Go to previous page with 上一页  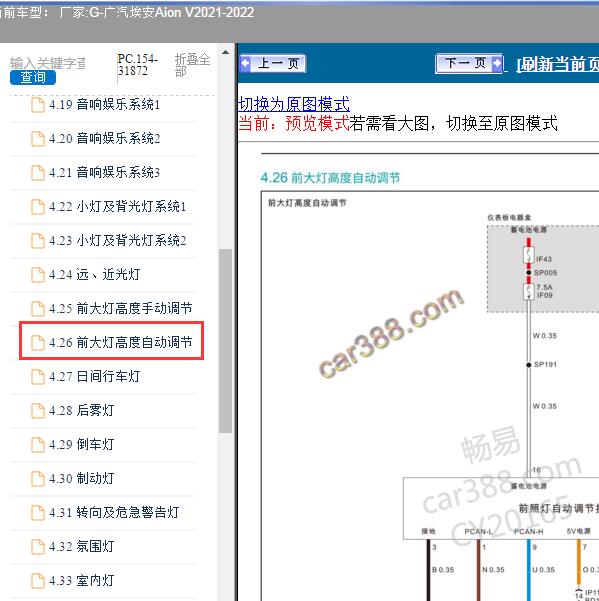click(x=273, y=64)
